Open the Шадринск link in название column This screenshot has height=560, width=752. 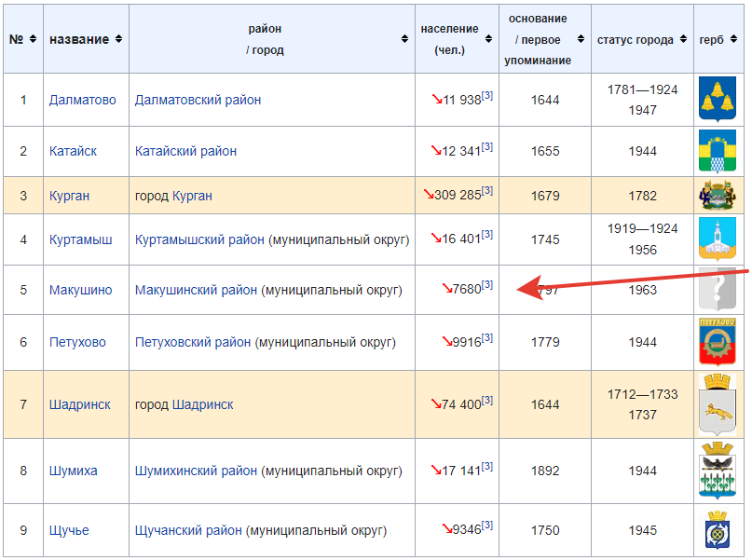[79, 404]
